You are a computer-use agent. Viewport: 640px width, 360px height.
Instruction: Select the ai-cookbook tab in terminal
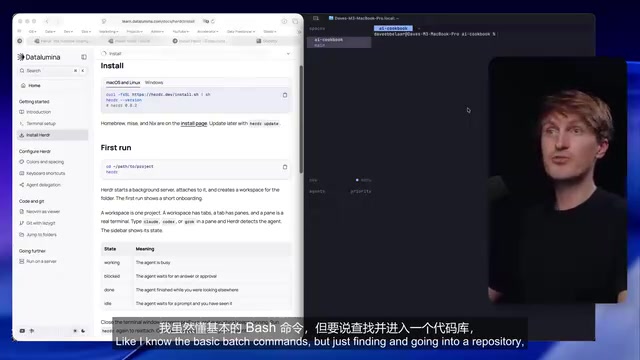393,28
